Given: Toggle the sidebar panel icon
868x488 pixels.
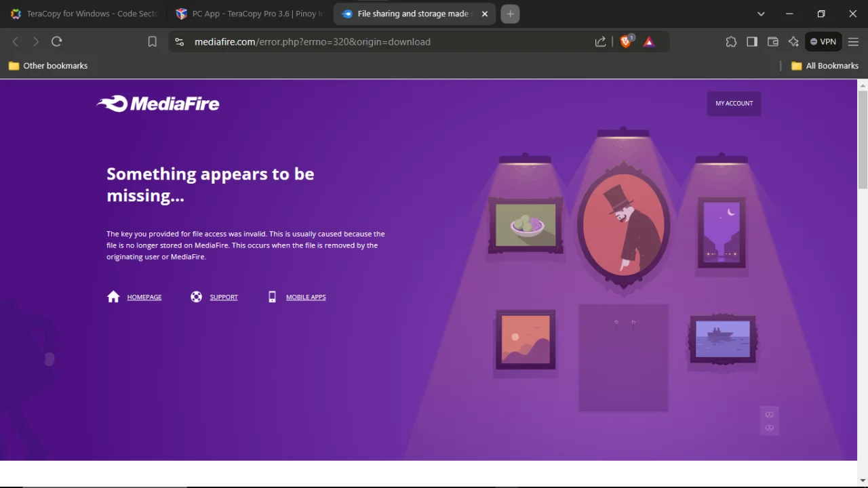Looking at the screenshot, I should 752,41.
